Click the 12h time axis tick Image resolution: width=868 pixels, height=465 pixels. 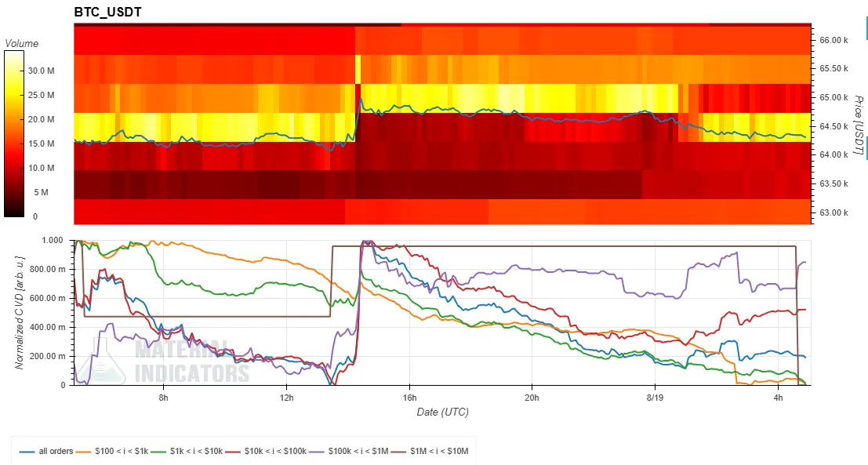pyautogui.click(x=286, y=398)
